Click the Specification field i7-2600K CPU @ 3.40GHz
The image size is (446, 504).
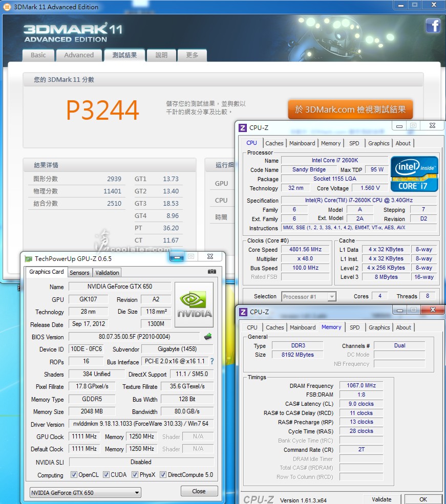pyautogui.click(x=359, y=200)
